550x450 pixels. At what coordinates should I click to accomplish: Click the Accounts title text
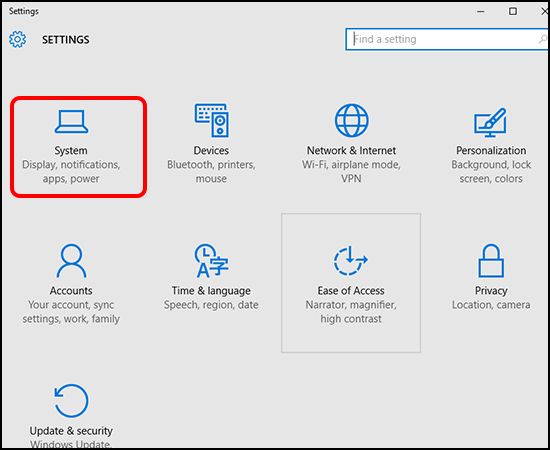[x=71, y=290]
